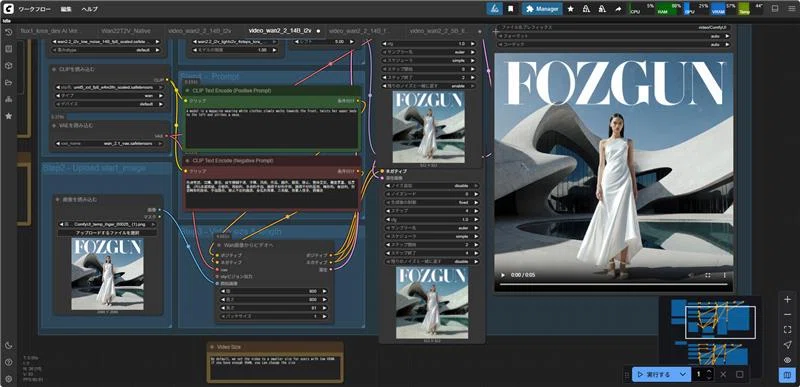Click the upload file button under image loader

point(108,233)
